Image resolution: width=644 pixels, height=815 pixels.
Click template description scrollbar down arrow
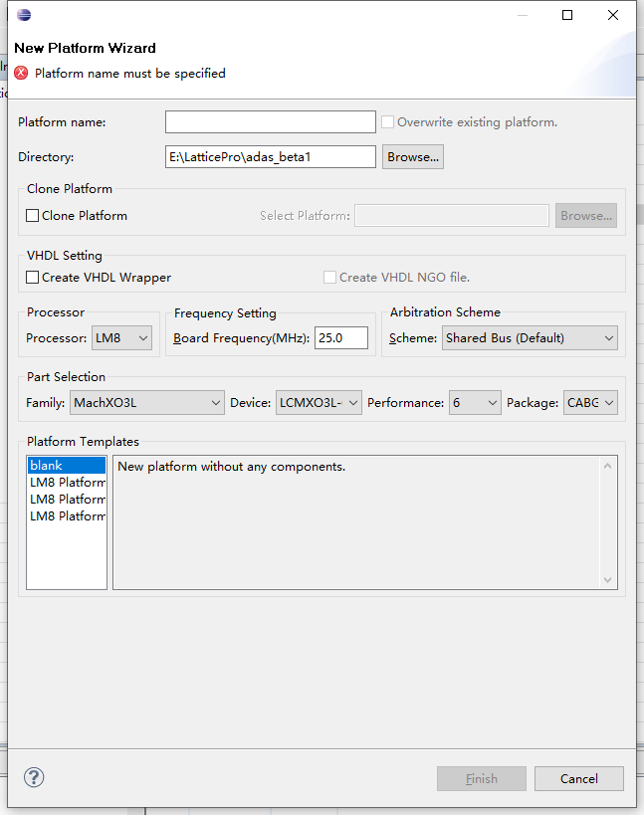[x=607, y=579]
